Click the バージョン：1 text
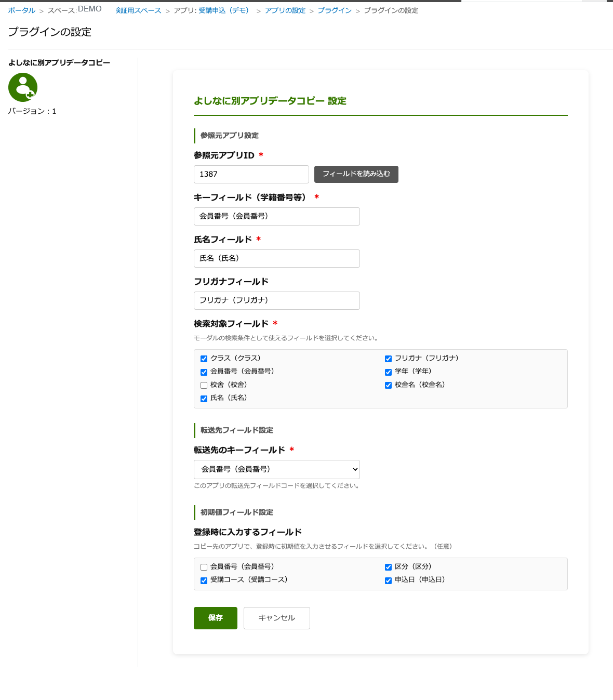Screen dimensions: 613x700 pyautogui.click(x=32, y=111)
